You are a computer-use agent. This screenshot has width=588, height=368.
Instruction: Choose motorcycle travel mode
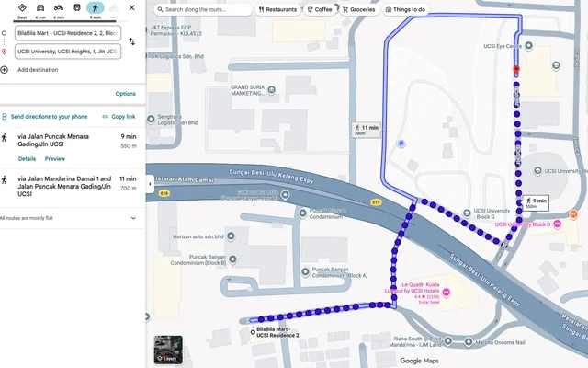click(59, 8)
